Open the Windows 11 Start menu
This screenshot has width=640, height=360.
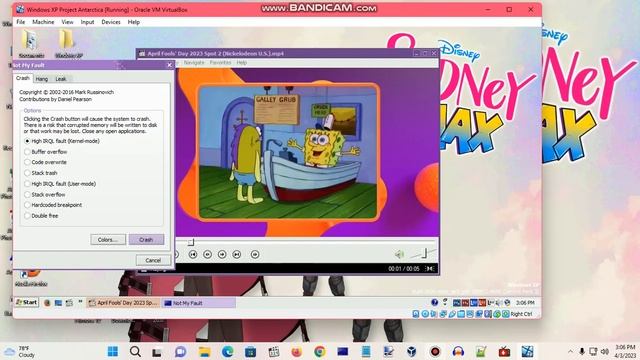pos(113,351)
